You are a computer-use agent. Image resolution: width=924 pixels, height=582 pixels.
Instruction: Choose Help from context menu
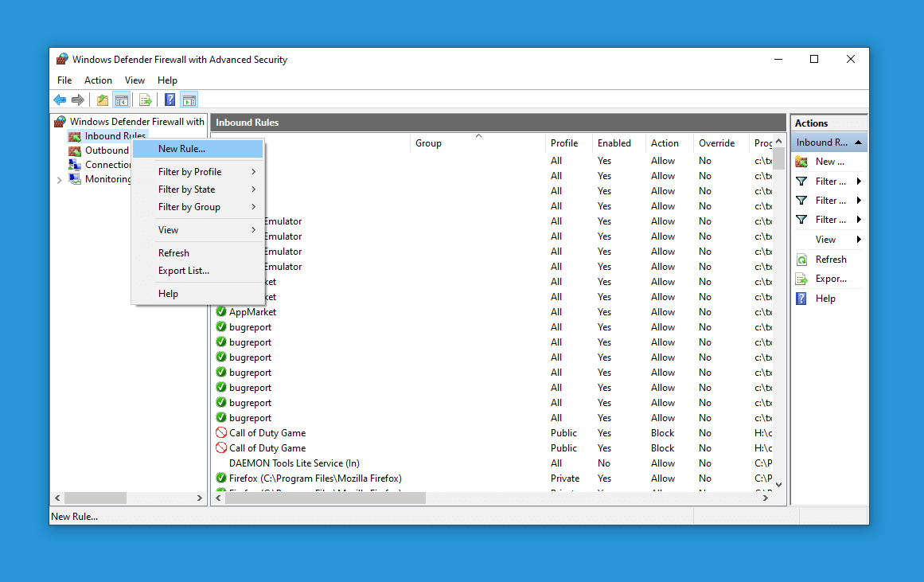point(198,294)
